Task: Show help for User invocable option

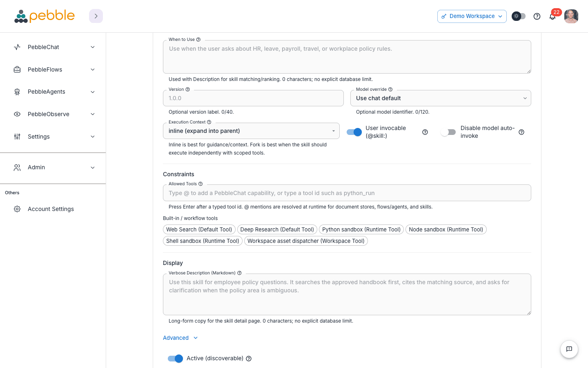Action: (425, 132)
